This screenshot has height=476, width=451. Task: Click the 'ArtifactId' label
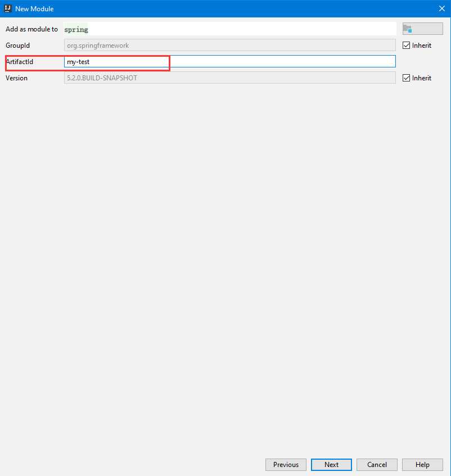tap(20, 62)
